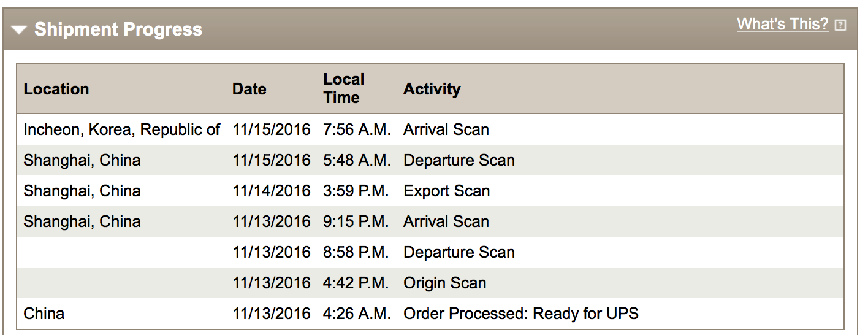Click the Shanghai, China location in Export Scan row
This screenshot has width=868, height=335.
point(82,191)
